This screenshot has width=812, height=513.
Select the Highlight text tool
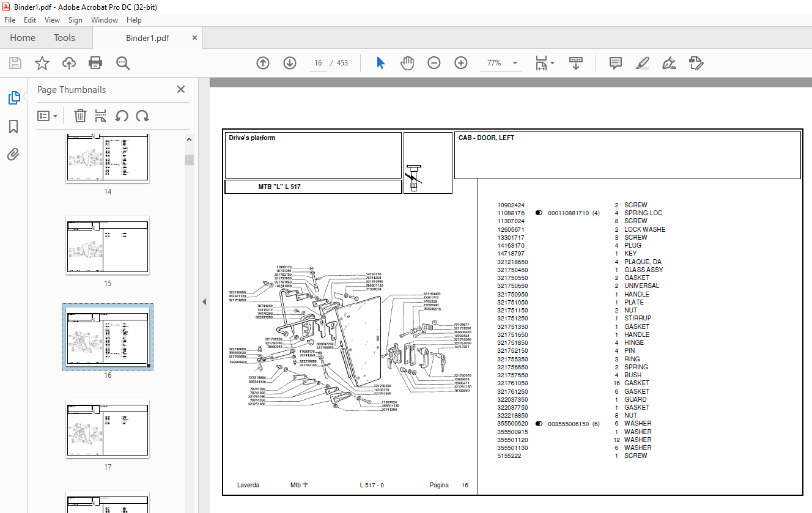(x=642, y=63)
